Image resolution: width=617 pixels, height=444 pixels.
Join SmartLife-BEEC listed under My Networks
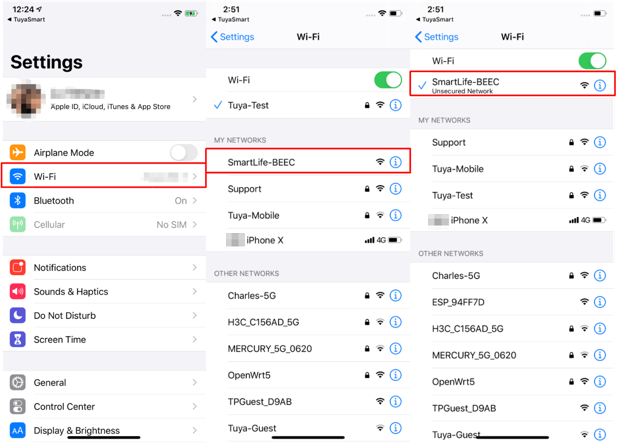coord(290,162)
